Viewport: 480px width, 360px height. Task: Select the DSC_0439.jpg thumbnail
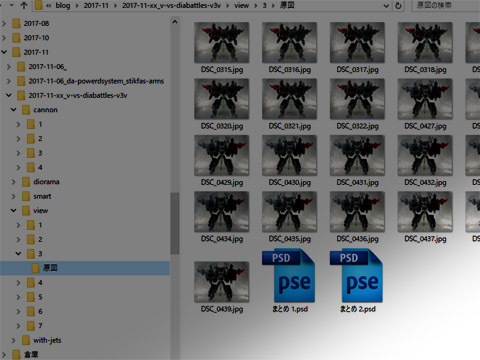click(x=222, y=282)
